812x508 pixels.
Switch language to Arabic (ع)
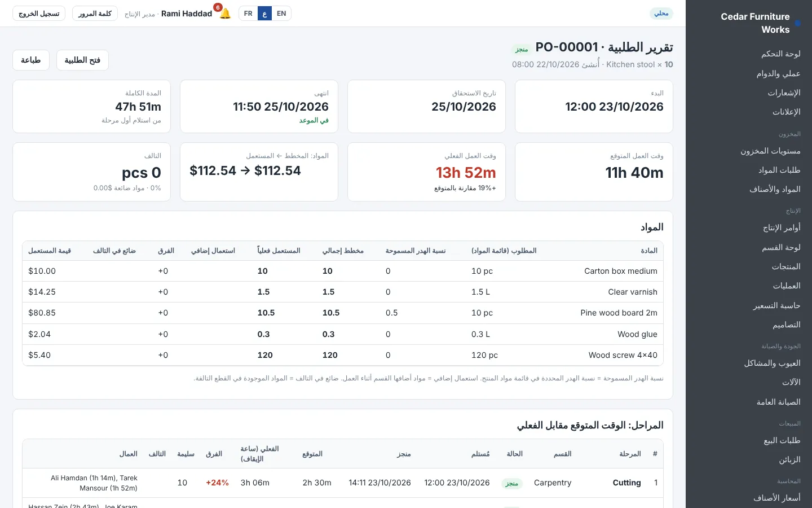[x=264, y=14]
